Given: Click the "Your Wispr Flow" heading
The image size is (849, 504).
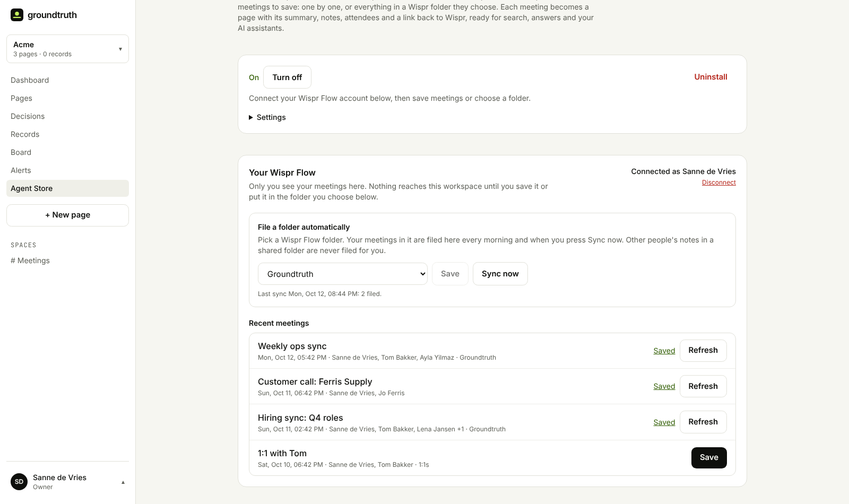Looking at the screenshot, I should [x=282, y=172].
